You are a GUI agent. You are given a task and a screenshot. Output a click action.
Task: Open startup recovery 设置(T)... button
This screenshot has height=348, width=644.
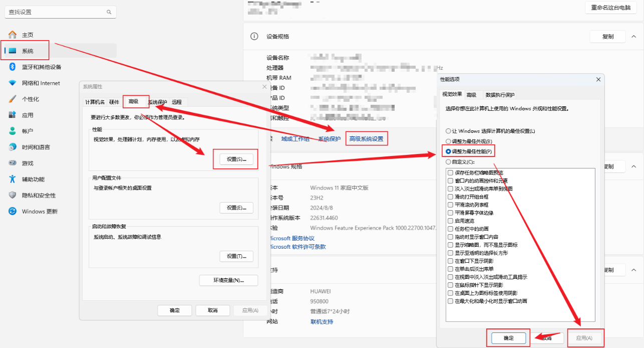[236, 256]
